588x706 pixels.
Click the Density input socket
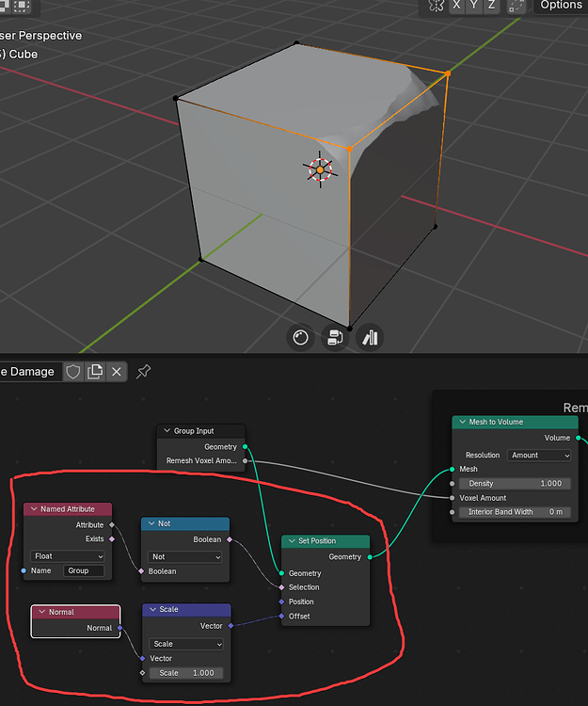coord(453,484)
